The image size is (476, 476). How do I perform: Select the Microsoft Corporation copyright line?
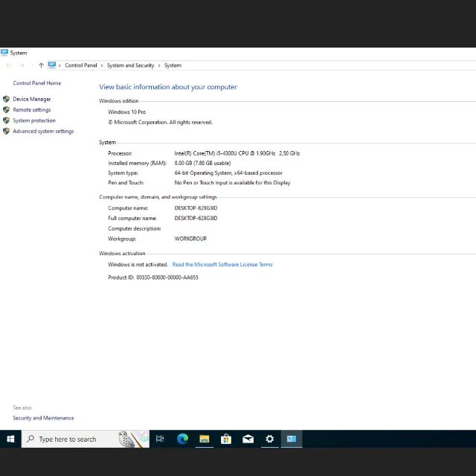(161, 122)
